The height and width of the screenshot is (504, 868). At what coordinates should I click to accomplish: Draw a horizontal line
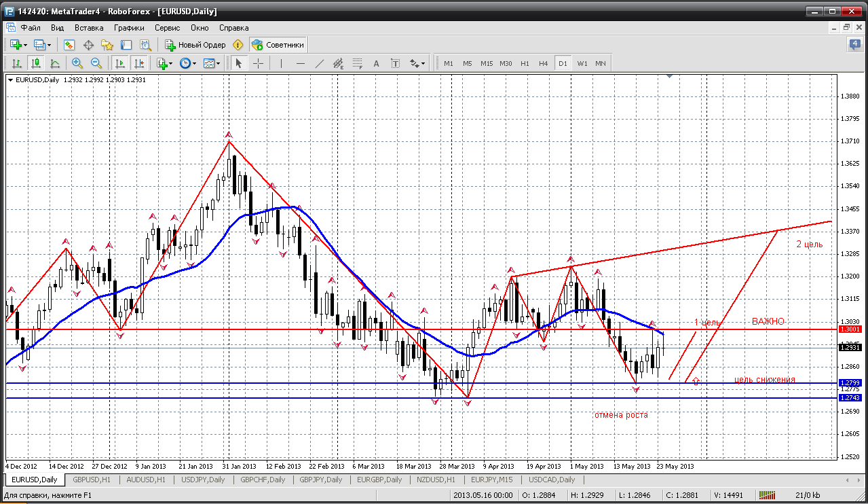click(x=300, y=63)
